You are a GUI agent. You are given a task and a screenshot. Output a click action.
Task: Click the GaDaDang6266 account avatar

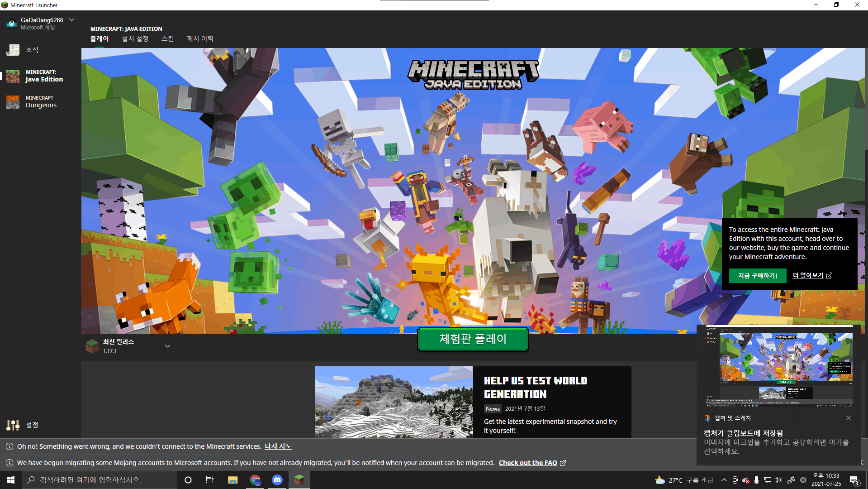[x=12, y=23]
